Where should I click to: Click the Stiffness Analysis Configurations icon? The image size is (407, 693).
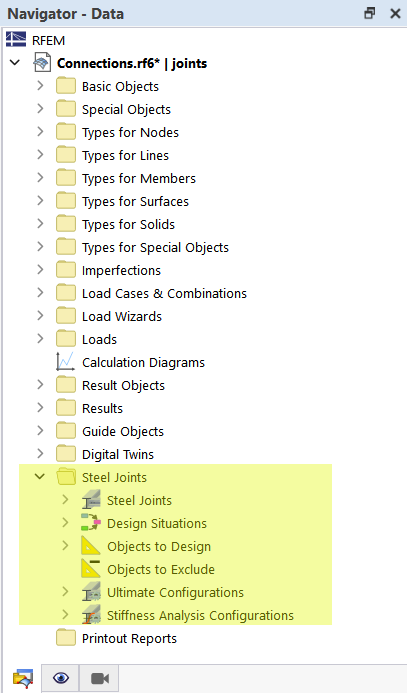91,615
